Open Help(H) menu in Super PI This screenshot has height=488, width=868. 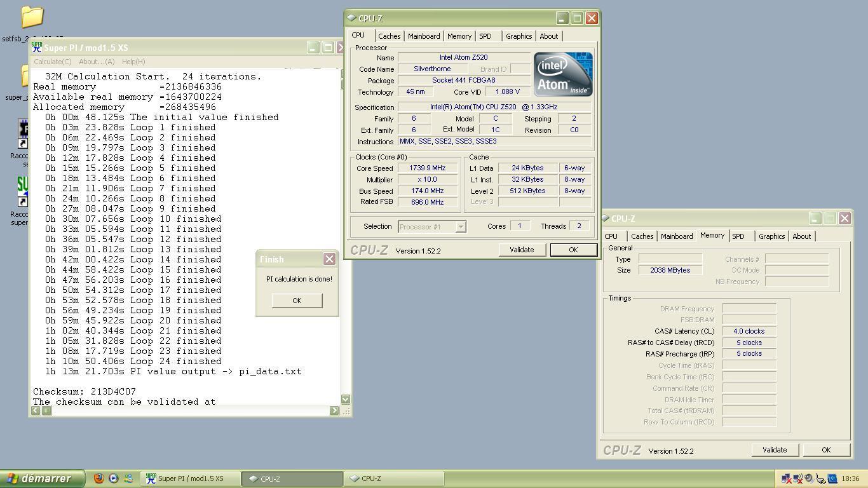(x=133, y=62)
